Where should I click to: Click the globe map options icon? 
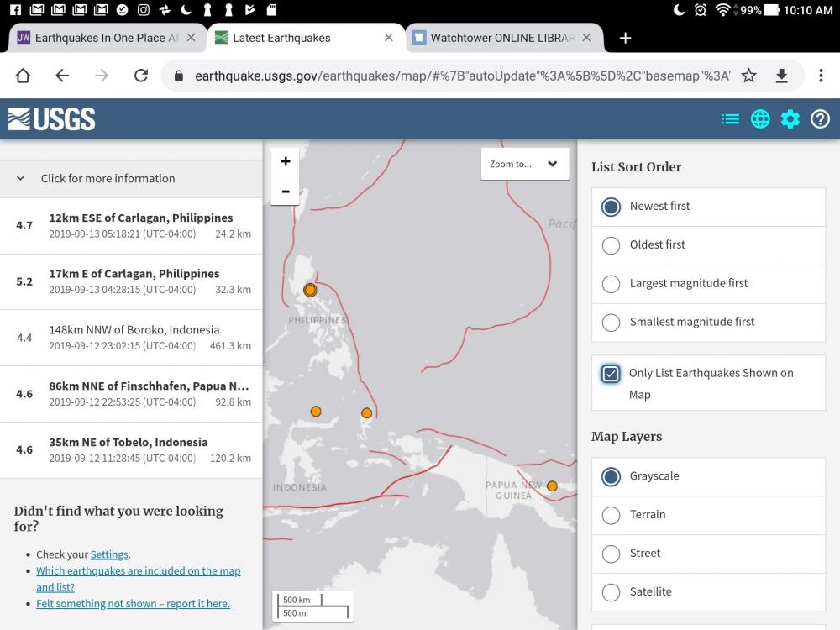point(760,118)
